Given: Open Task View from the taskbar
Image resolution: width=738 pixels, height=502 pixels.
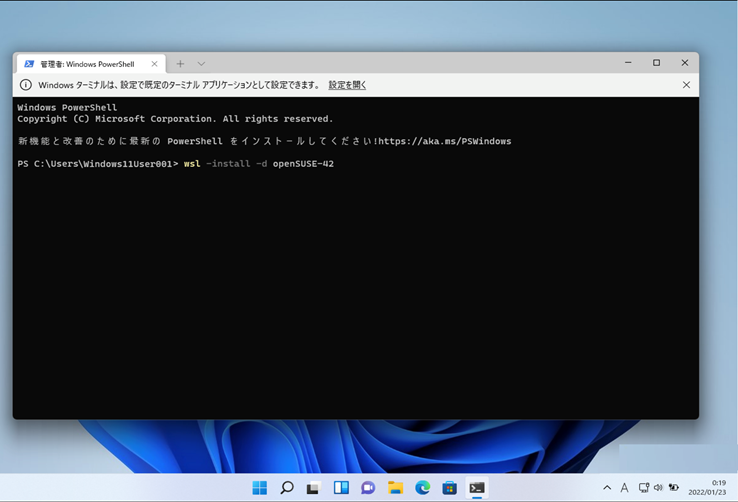Looking at the screenshot, I should pyautogui.click(x=313, y=488).
